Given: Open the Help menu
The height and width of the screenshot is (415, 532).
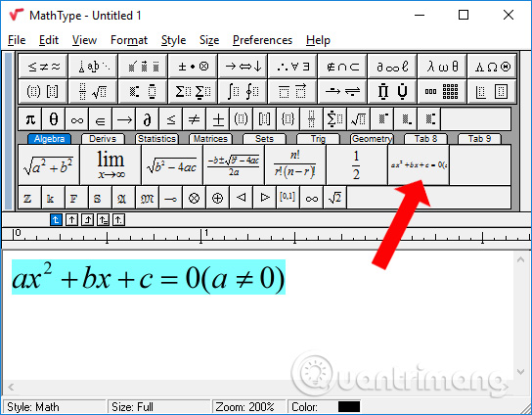Looking at the screenshot, I should point(318,40).
